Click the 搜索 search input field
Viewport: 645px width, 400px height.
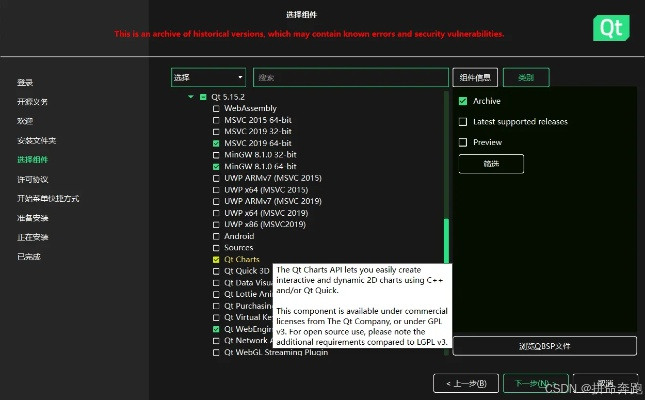point(349,77)
